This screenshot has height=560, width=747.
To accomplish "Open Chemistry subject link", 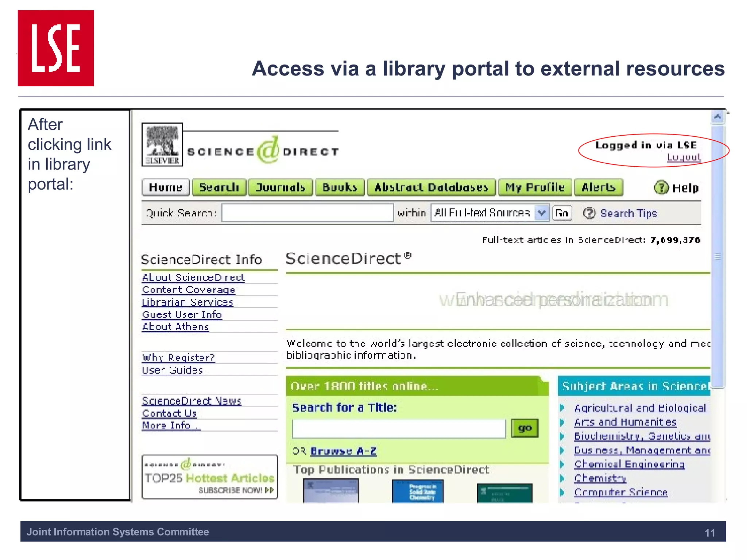I will 600,478.
